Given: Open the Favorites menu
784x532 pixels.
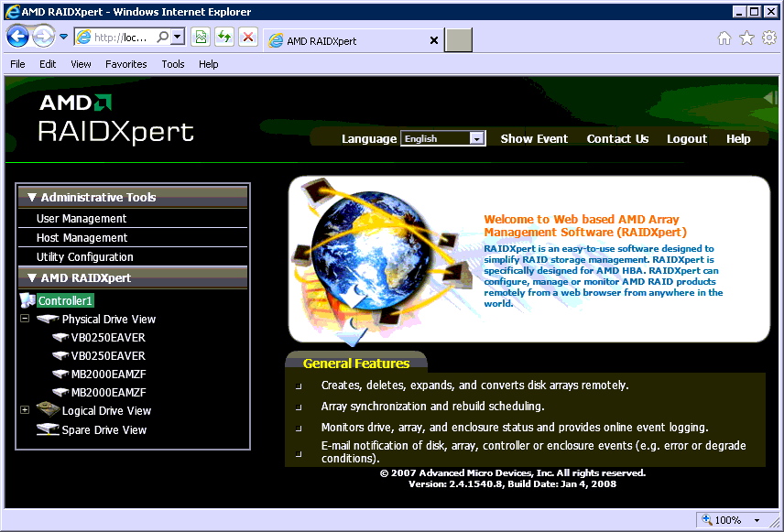Looking at the screenshot, I should click(126, 64).
